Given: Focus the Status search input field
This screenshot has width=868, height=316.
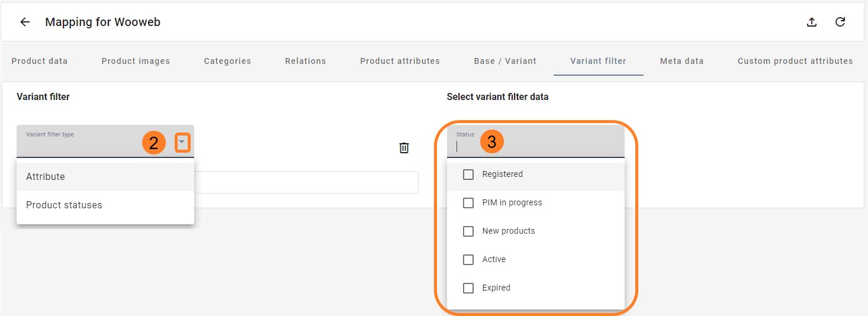Looking at the screenshot, I should [x=536, y=141].
